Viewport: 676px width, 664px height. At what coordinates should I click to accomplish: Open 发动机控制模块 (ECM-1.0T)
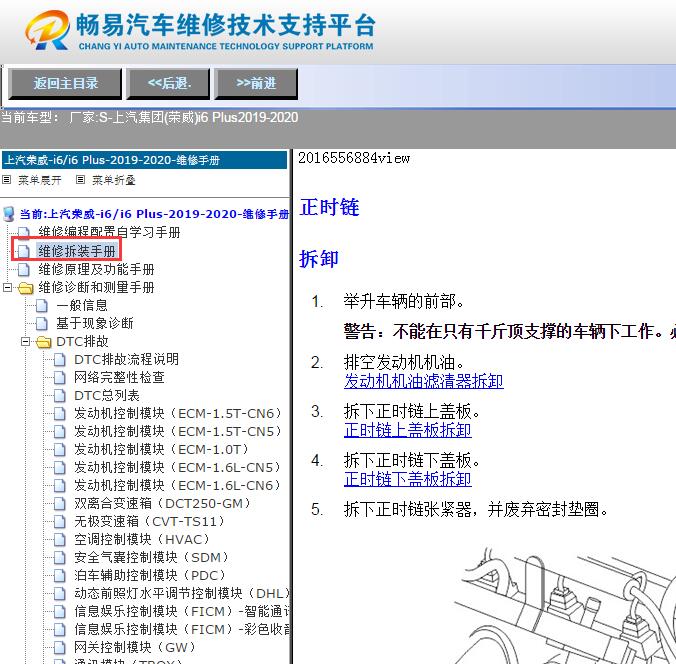click(x=161, y=449)
